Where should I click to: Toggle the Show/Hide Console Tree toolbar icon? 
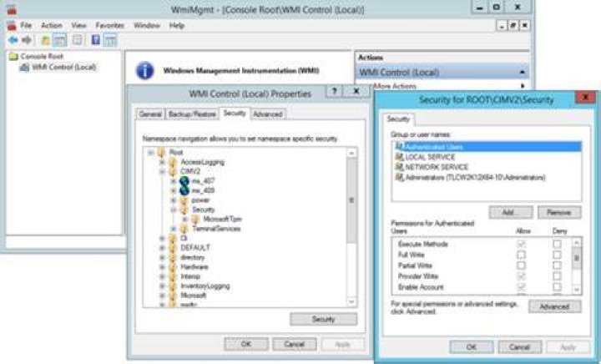59,40
